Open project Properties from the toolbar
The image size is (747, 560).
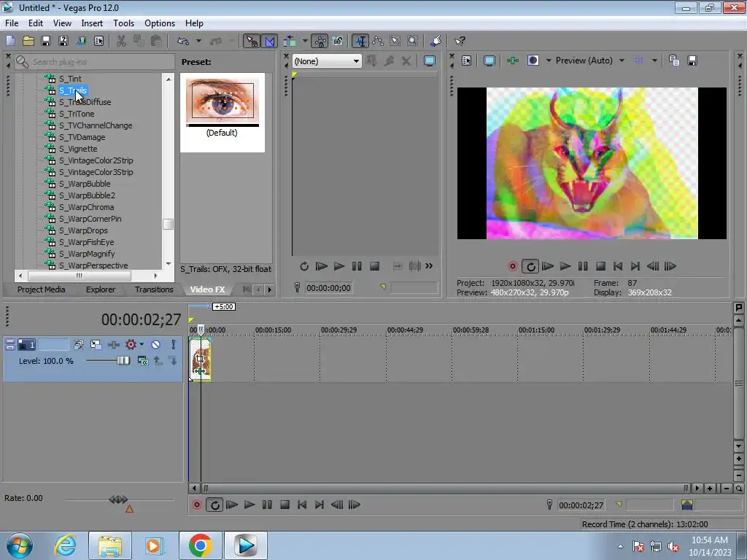(x=98, y=41)
